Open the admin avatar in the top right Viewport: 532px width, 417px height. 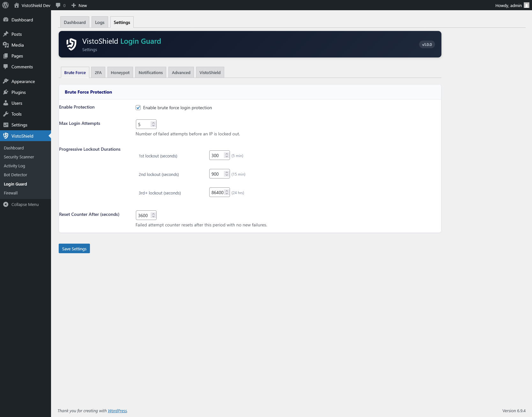[x=526, y=5]
